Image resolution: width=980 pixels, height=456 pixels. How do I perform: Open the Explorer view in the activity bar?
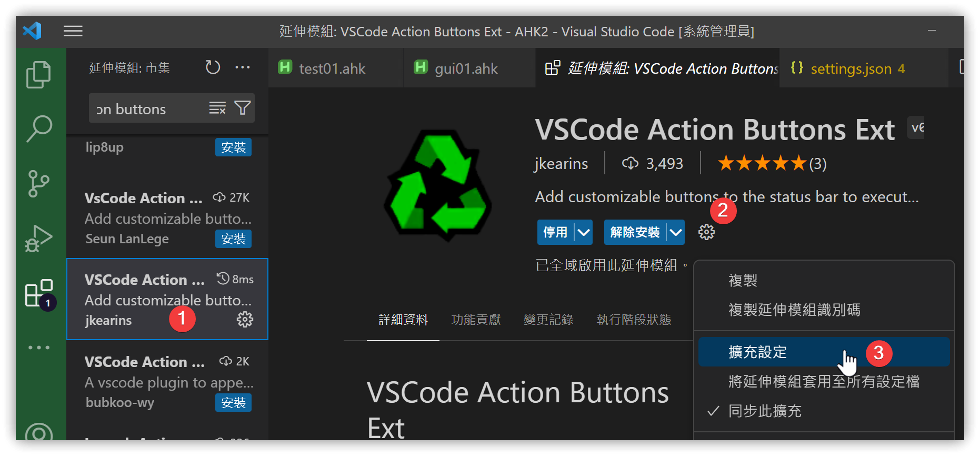pos(38,74)
